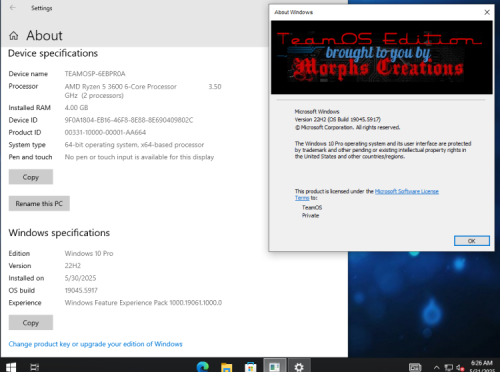Open the muted volume tray icon

point(460,368)
